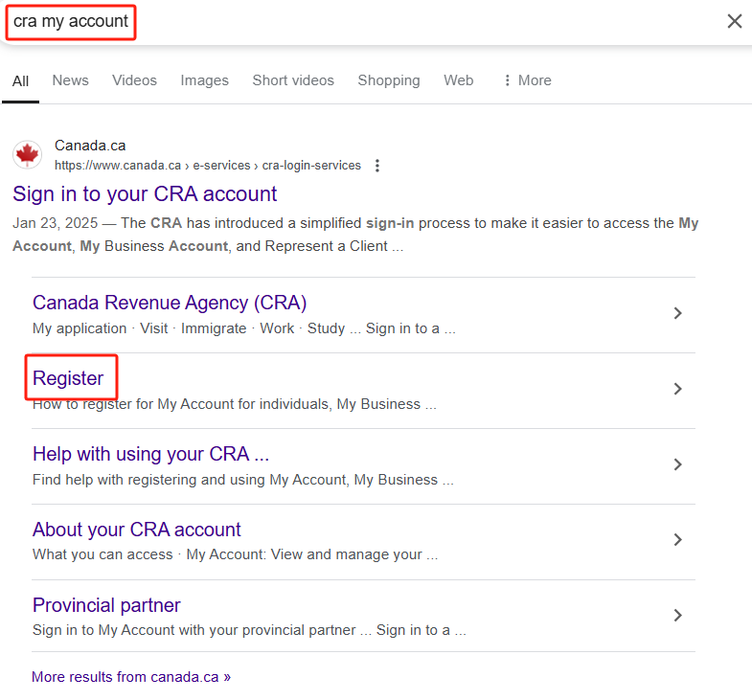The width and height of the screenshot is (752, 700).
Task: Click snippet 'What you can access · My Account: View and manage'
Action: [x=228, y=554]
